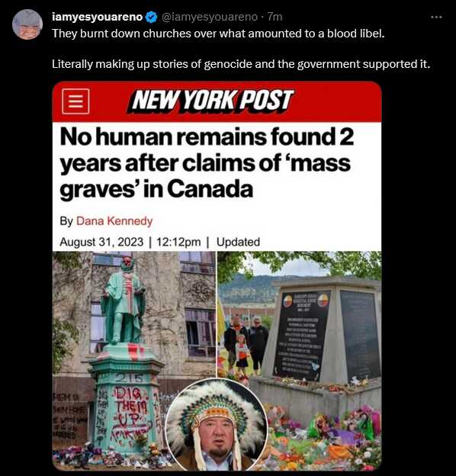The image size is (456, 476).
Task: Click the New York Post logo
Action: coord(212,101)
